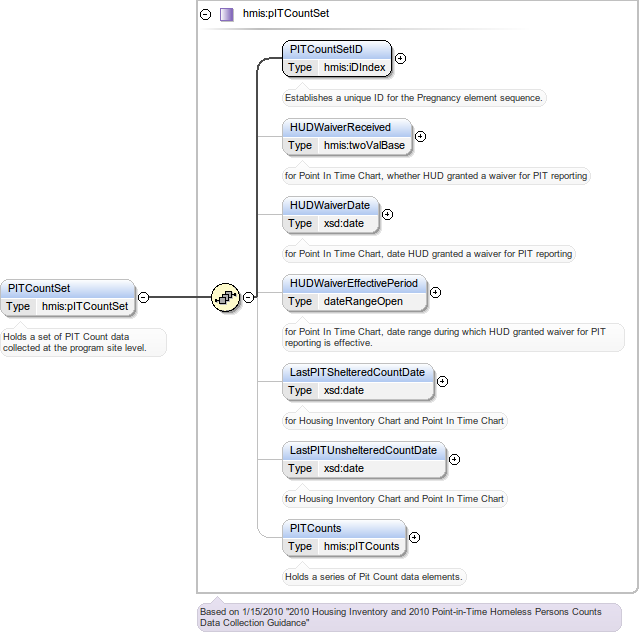Select the HUDWaiverEffectivePeriod element title
The height and width of the screenshot is (635, 640).
[x=353, y=283]
